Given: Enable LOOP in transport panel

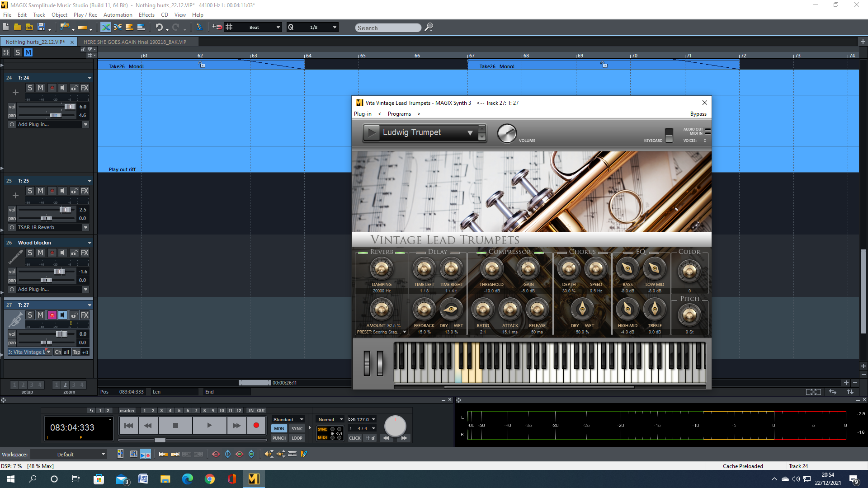Looking at the screenshot, I should [x=297, y=438].
